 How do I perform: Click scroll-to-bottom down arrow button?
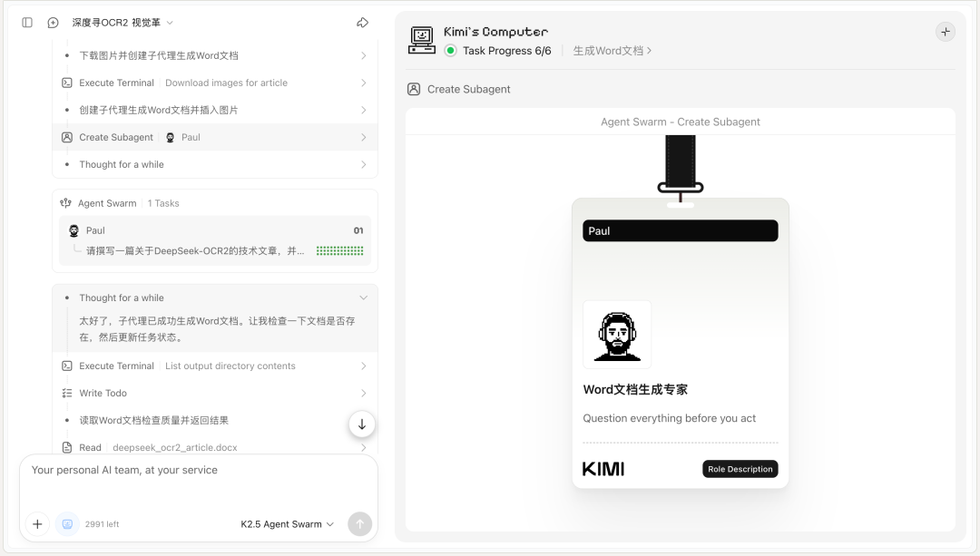pos(362,424)
